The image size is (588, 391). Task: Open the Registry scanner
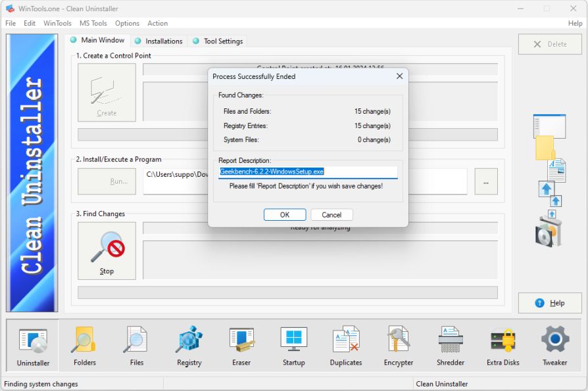coord(189,345)
